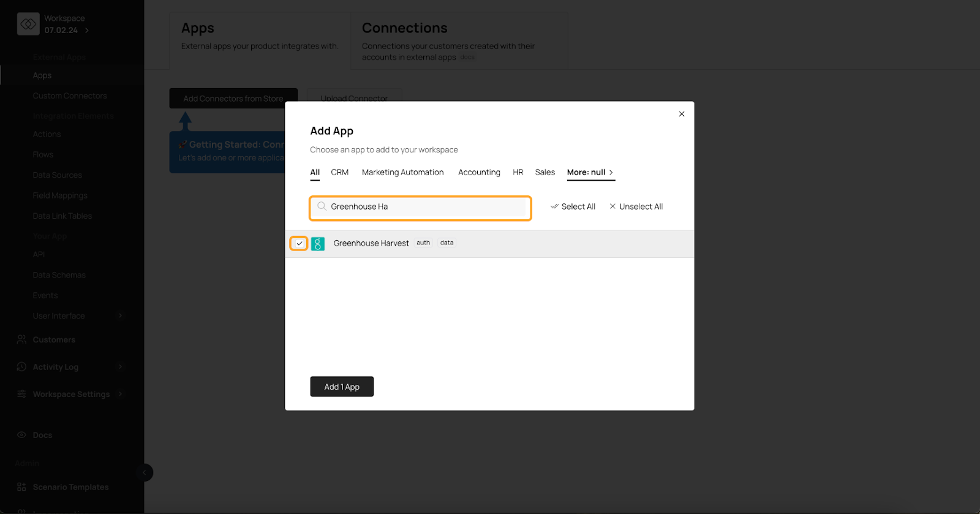
Task: Select the HR category tab
Action: pyautogui.click(x=518, y=172)
